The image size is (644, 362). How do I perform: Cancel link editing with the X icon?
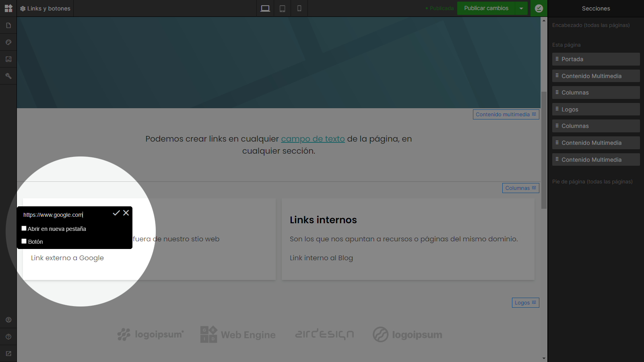[x=126, y=213]
